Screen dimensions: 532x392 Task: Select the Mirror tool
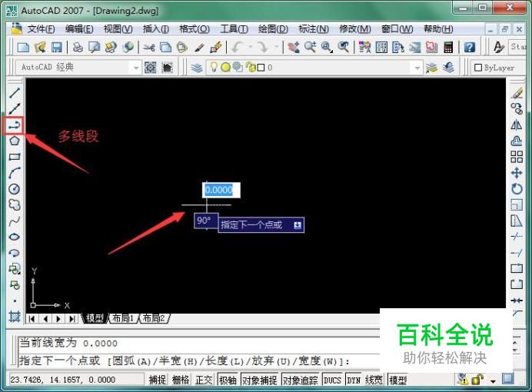(517, 125)
